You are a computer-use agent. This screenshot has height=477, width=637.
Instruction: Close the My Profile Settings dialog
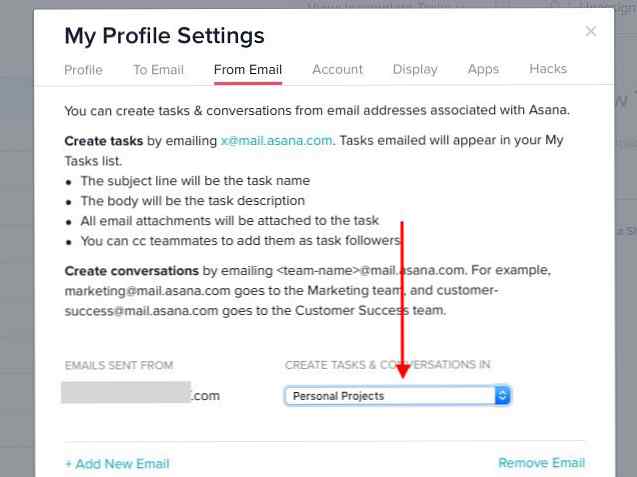coord(591,31)
